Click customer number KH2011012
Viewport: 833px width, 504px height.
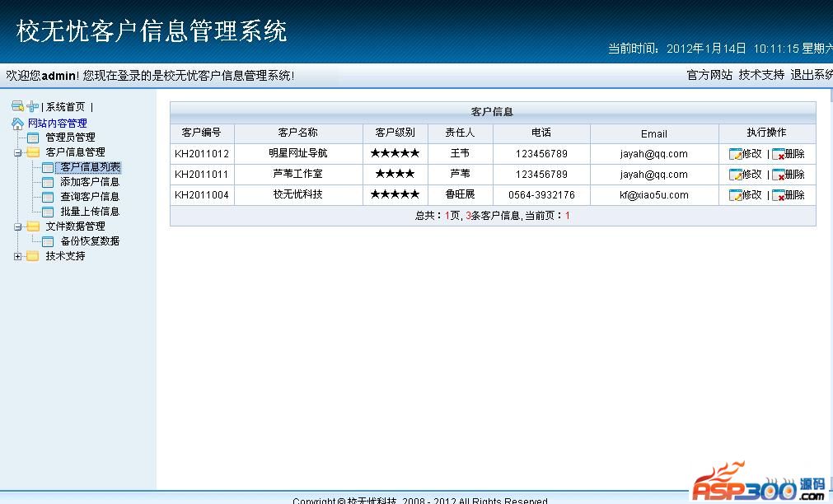coord(202,154)
